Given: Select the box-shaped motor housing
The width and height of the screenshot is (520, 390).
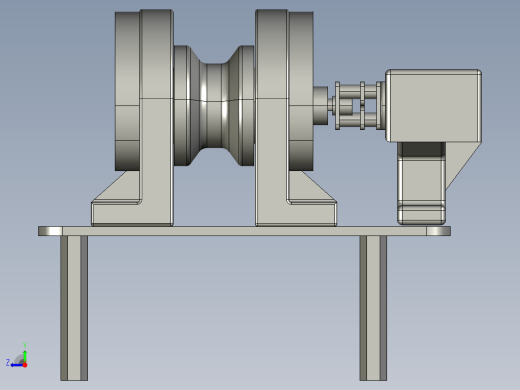Looking at the screenshot, I should [434, 106].
